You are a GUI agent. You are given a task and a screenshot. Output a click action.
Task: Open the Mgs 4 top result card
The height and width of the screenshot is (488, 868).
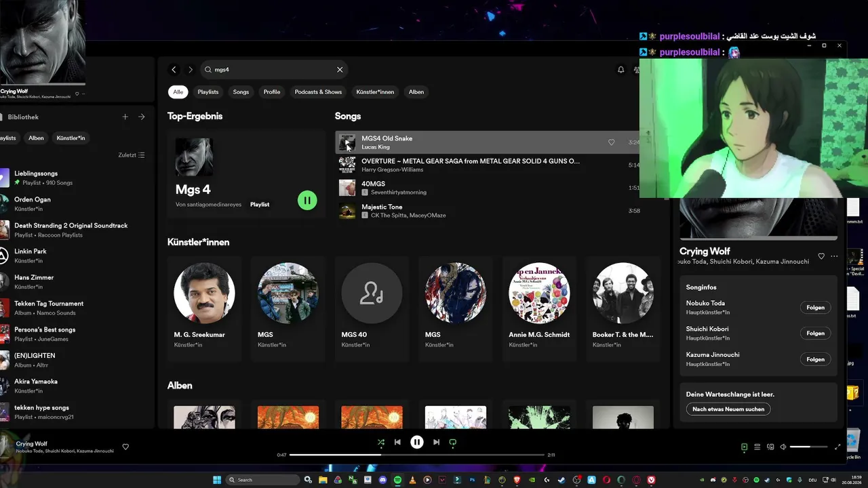click(247, 174)
